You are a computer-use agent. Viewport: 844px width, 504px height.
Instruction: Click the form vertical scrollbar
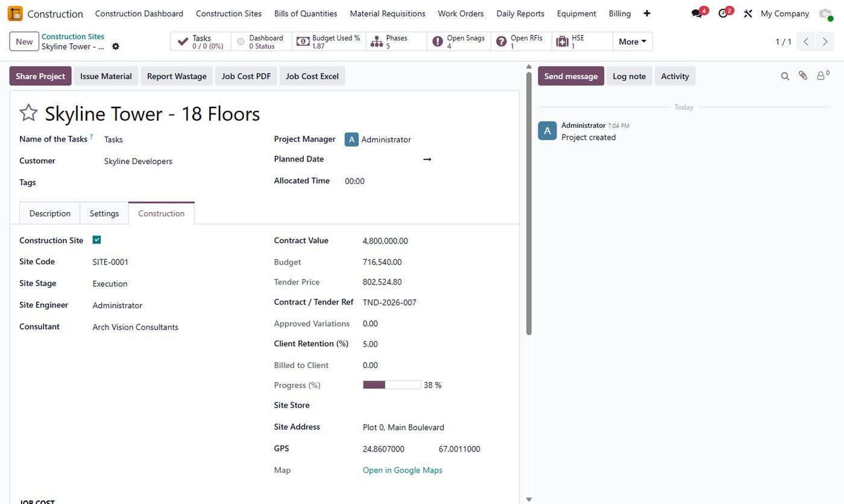[529, 203]
